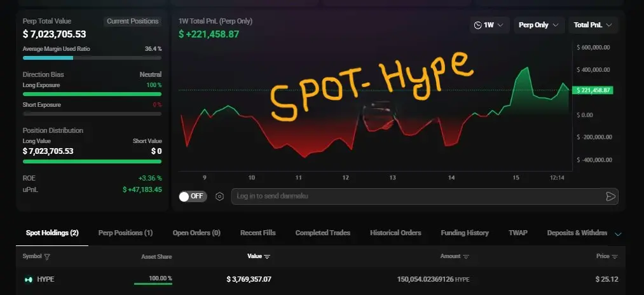Open the Perp Only dropdown
The image size is (644, 295).
coord(538,25)
